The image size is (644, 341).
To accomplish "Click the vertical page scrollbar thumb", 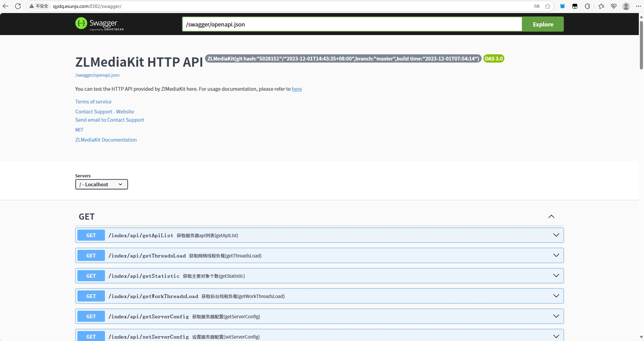I will (641, 45).
